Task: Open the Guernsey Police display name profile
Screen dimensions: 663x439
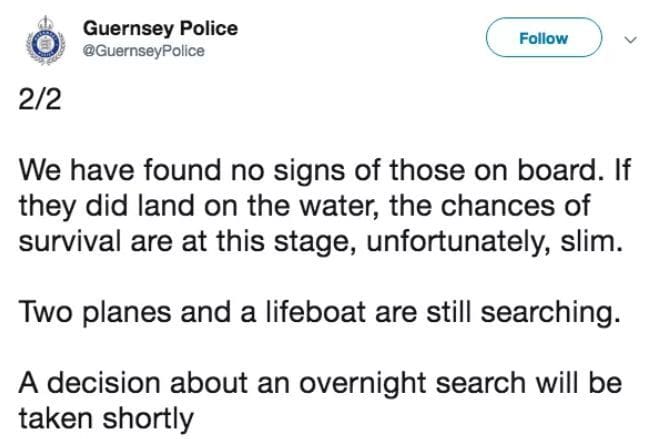Action: click(x=160, y=28)
